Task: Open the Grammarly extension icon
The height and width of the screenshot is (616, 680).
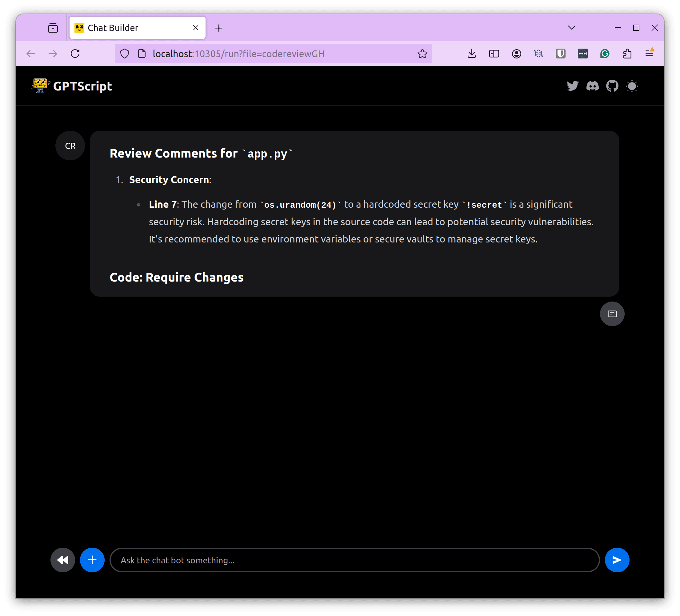Action: pyautogui.click(x=605, y=54)
